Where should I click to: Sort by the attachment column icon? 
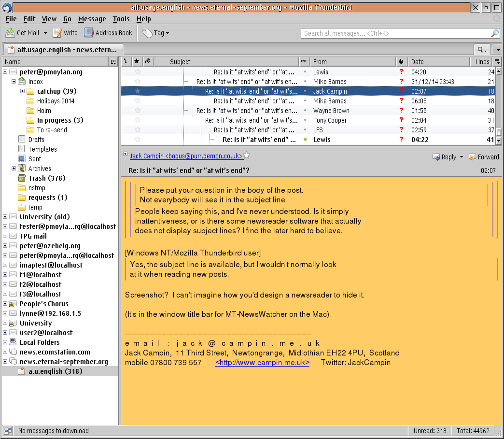(148, 61)
